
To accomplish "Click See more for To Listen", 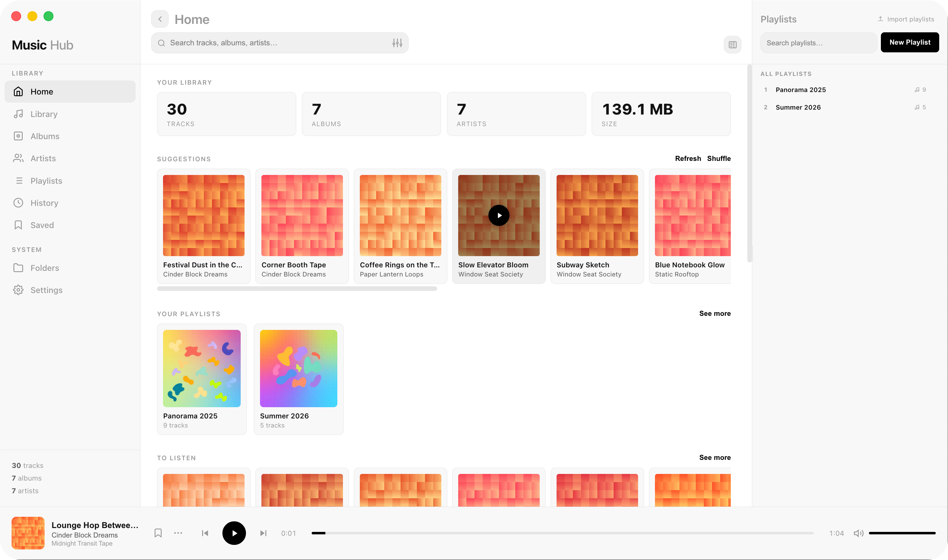I will (715, 458).
